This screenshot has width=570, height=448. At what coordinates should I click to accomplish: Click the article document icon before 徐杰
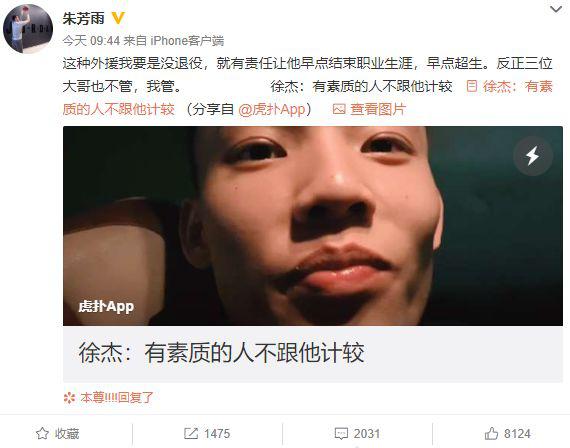pos(471,87)
